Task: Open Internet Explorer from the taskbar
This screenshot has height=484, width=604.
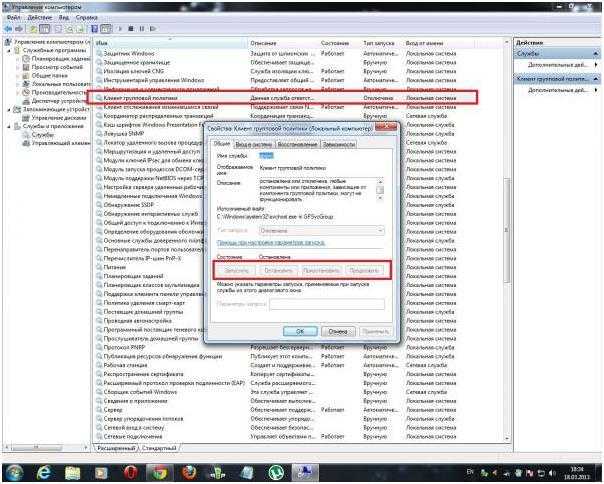Action: coord(44,472)
